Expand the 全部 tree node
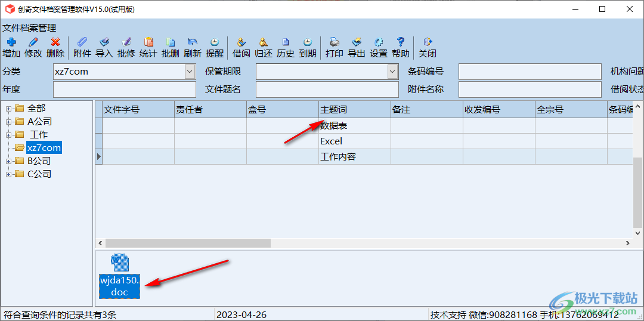The width and height of the screenshot is (644, 321). (x=8, y=109)
